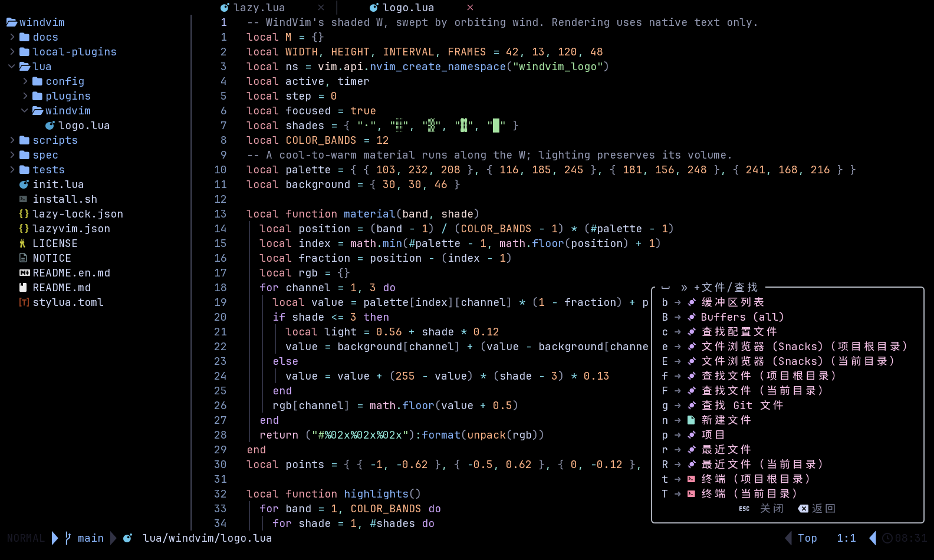
Task: Click the markdown icon beside README.en.md
Action: pyautogui.click(x=24, y=273)
